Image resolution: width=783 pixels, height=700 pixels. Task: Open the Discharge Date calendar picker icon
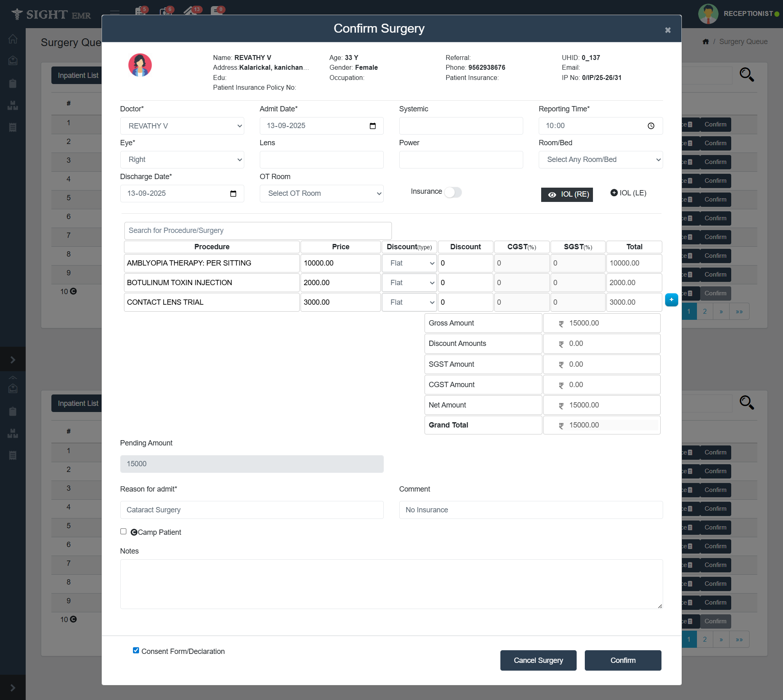233,194
